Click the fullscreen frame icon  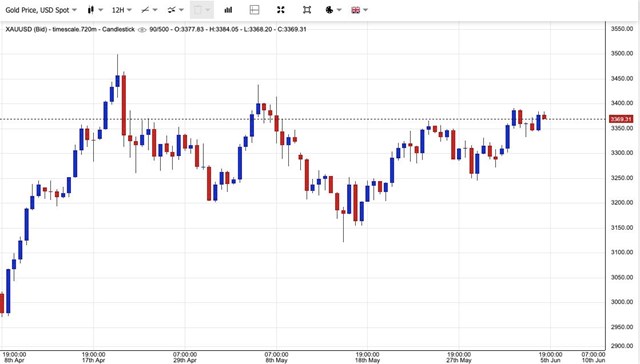(x=307, y=10)
